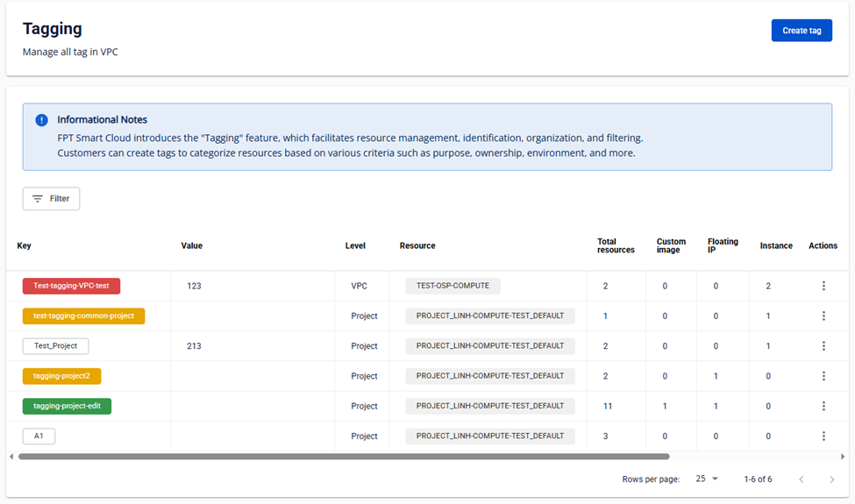Screen dimensions: 855x504
Task: Click the green tagging-project-edit tag
Action: coord(67,406)
